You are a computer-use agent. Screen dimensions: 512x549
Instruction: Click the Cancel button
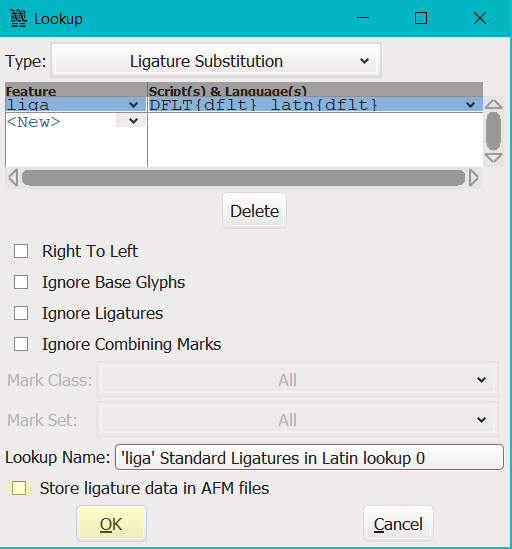pos(398,523)
